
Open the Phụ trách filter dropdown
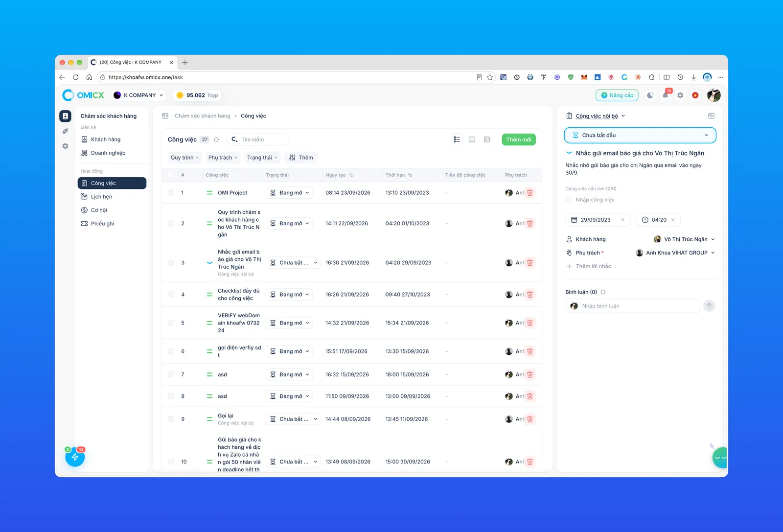pos(223,158)
